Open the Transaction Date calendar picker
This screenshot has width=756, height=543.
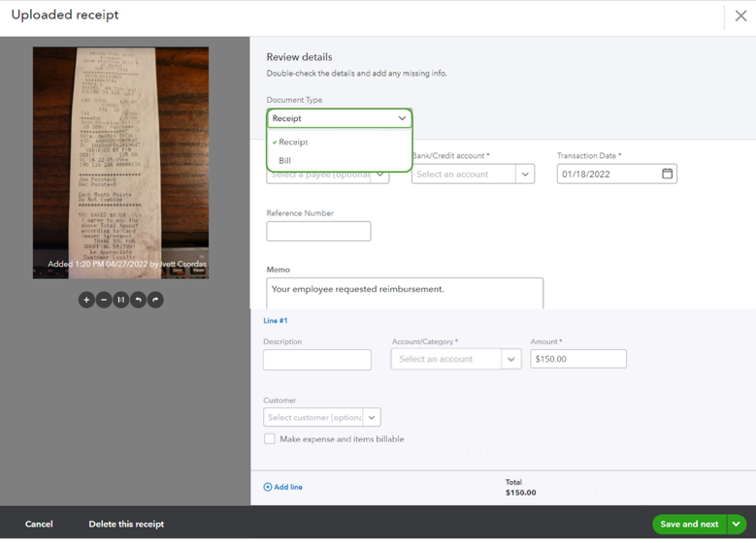667,174
